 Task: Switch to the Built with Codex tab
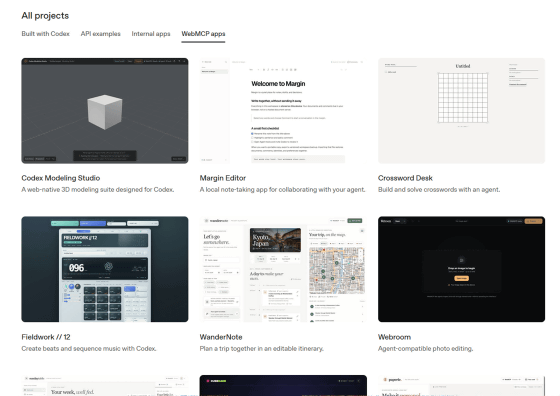click(x=45, y=34)
